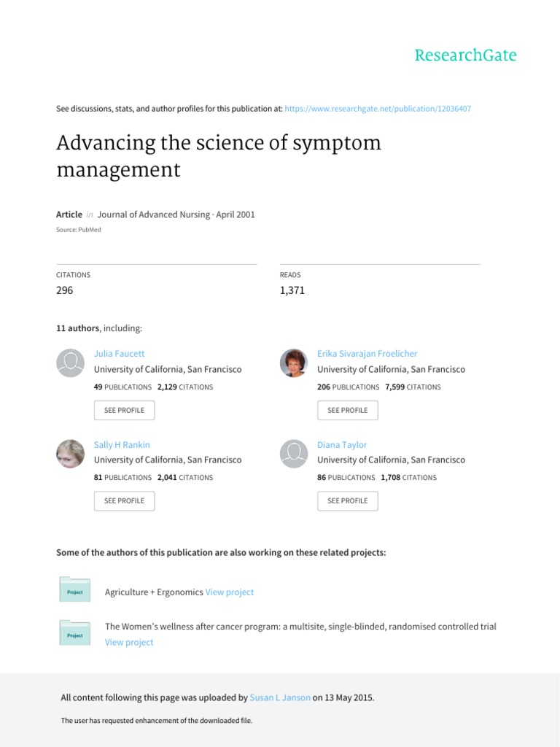Open Julia Faucett's author name link
The height and width of the screenshot is (747, 560).
click(120, 354)
